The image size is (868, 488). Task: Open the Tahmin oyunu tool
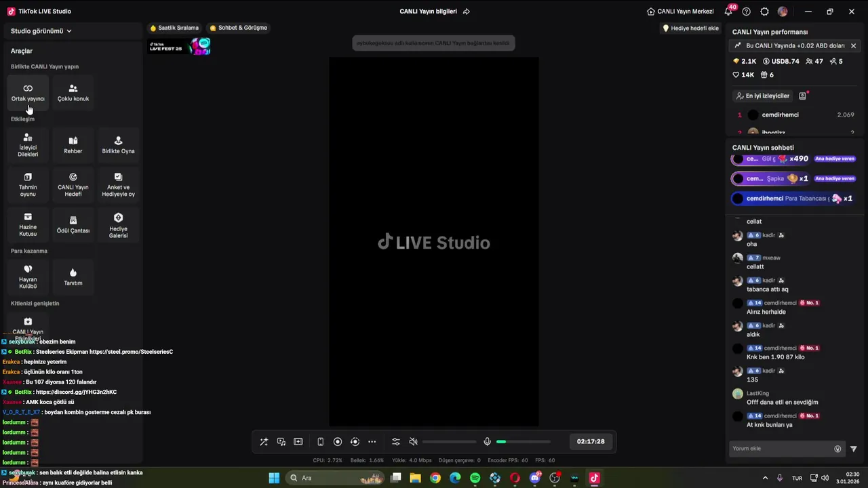click(x=28, y=185)
